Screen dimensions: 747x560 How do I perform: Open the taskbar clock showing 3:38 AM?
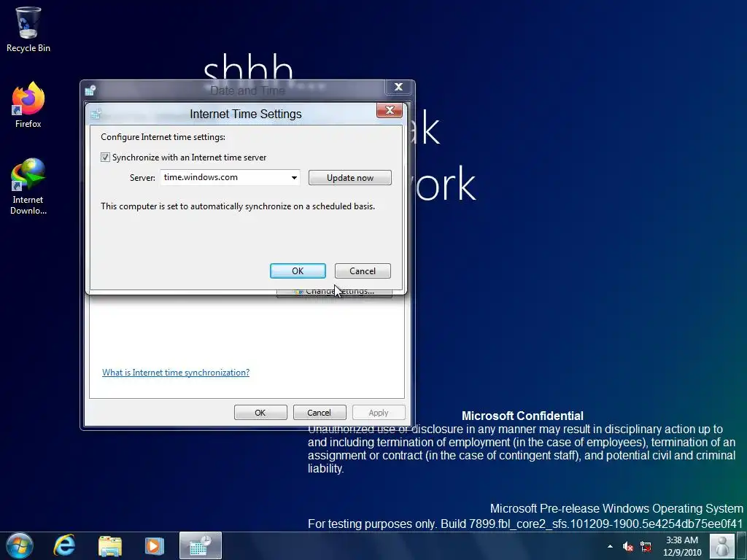click(x=682, y=546)
